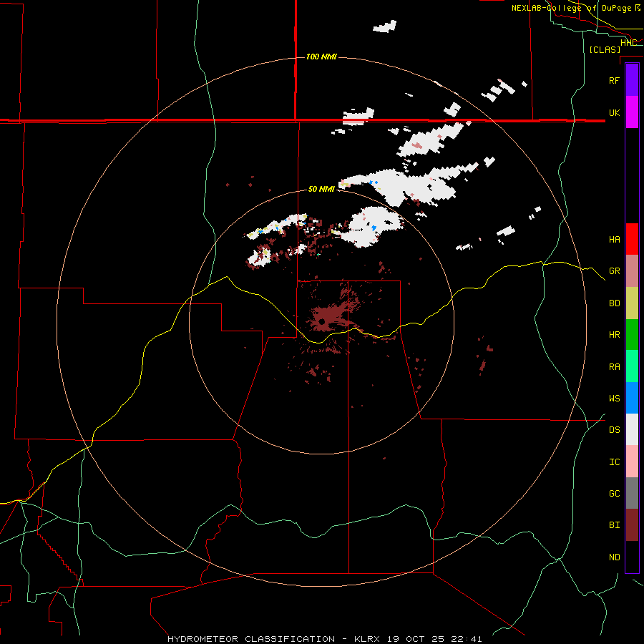Click the dark red BI biological swatch
Viewport: 644px width, 644px height.
632,525
